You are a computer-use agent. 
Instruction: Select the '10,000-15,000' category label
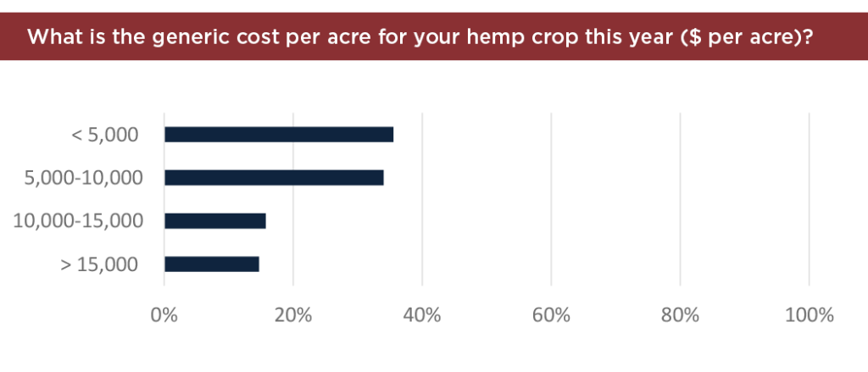(78, 221)
